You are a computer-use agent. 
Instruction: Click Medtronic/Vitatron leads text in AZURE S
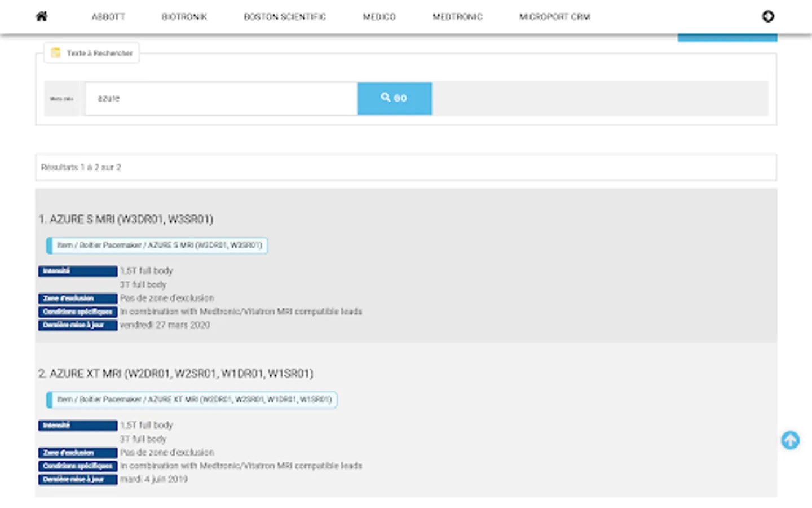pos(241,312)
